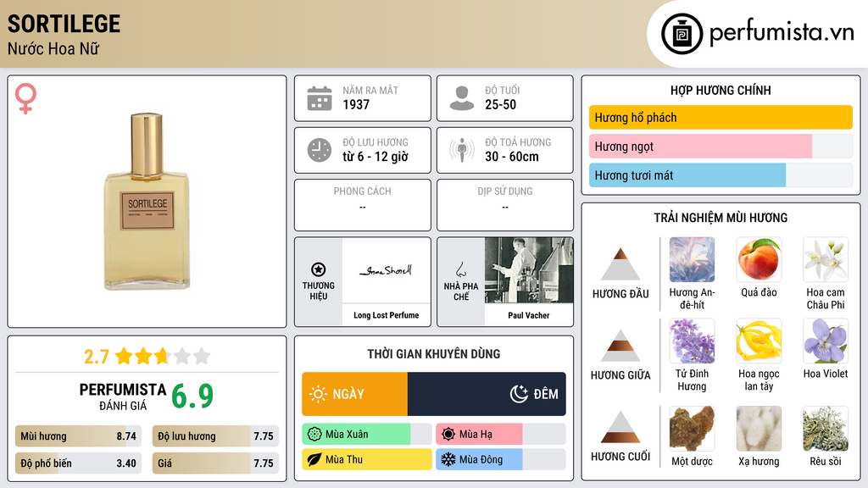Click the snowflake icon in Mùa Đông
Image resolution: width=868 pixels, height=488 pixels.
[x=448, y=459]
